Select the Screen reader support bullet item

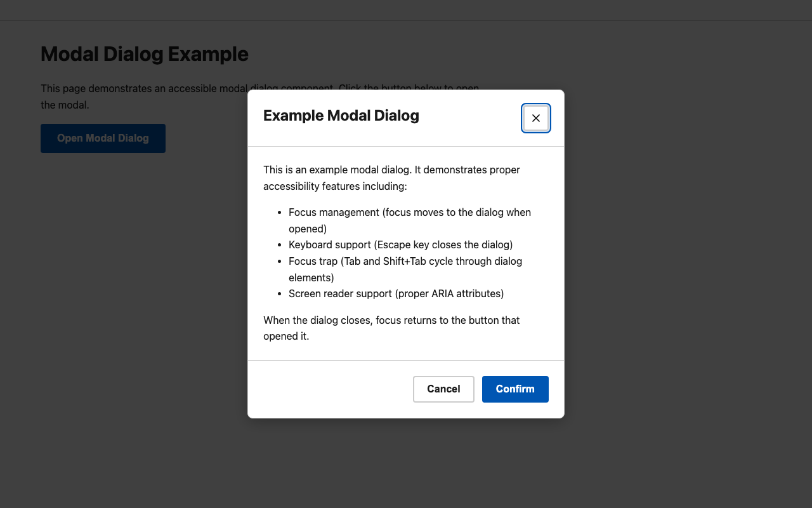point(396,293)
